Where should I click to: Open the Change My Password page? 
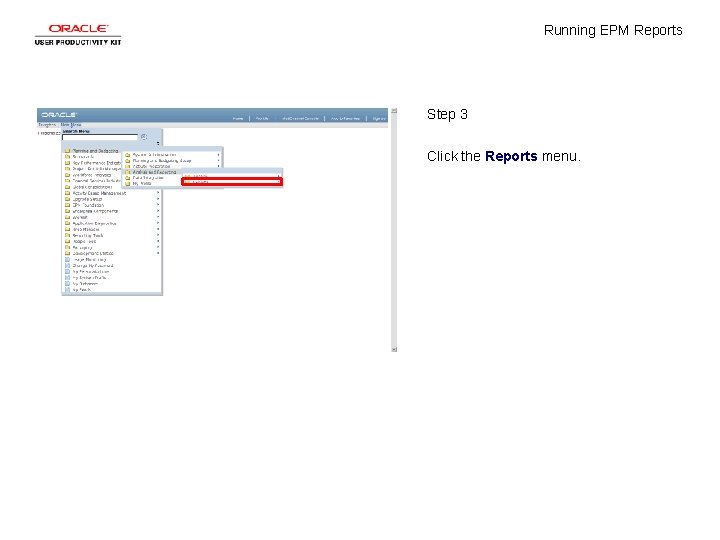click(93, 266)
